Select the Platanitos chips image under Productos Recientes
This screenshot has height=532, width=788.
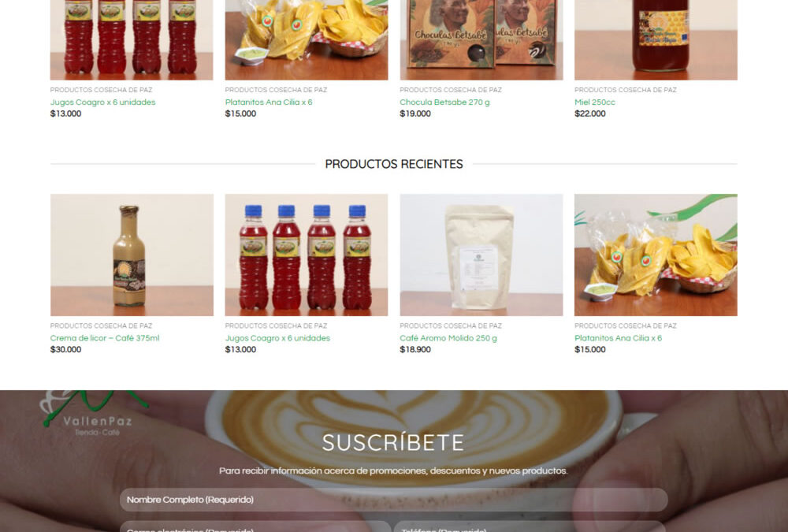pyautogui.click(x=656, y=255)
